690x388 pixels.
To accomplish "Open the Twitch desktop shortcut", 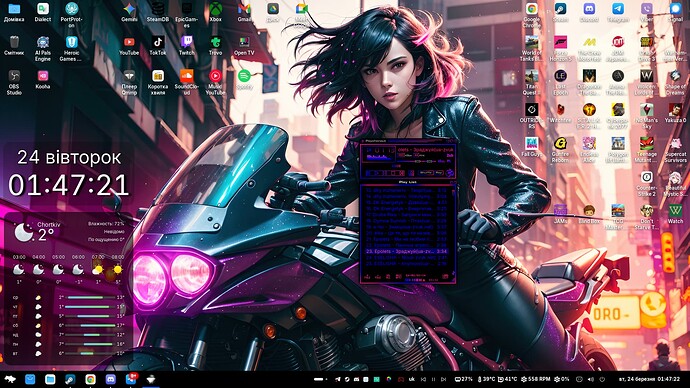I will point(187,45).
